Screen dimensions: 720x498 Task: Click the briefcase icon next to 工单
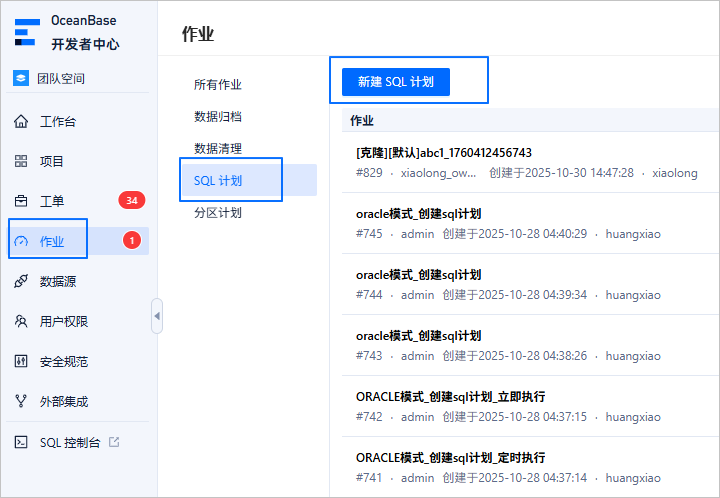(x=21, y=201)
